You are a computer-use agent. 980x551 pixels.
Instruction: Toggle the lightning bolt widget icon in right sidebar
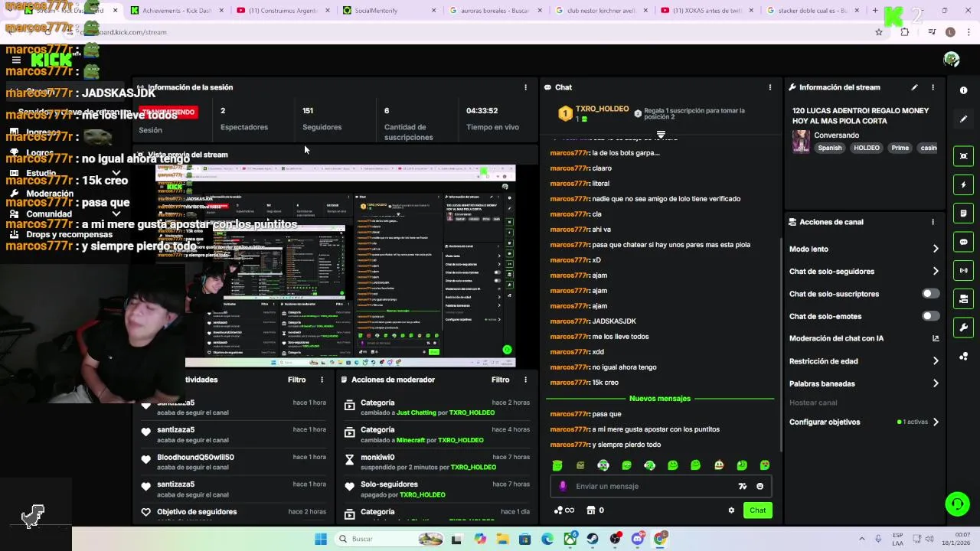click(963, 184)
